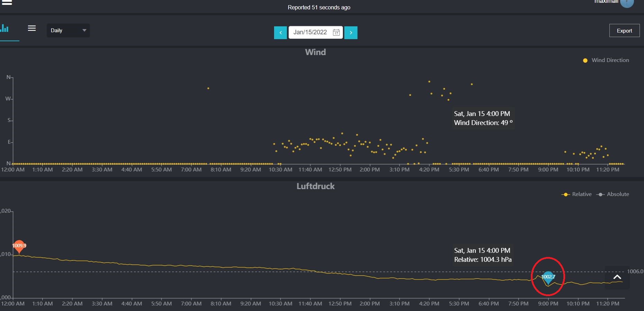The height and width of the screenshot is (311, 644).
Task: Click the maximail username label
Action: [x=606, y=2]
